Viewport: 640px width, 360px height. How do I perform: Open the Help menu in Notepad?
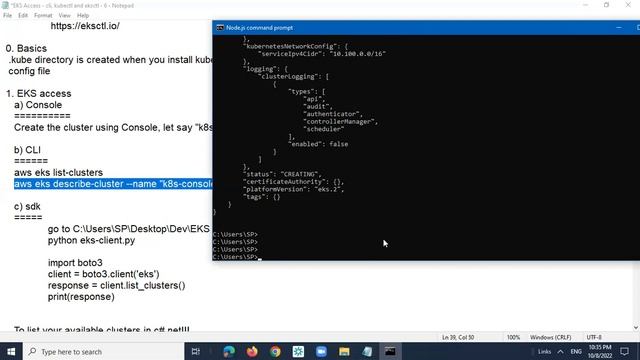tap(83, 16)
